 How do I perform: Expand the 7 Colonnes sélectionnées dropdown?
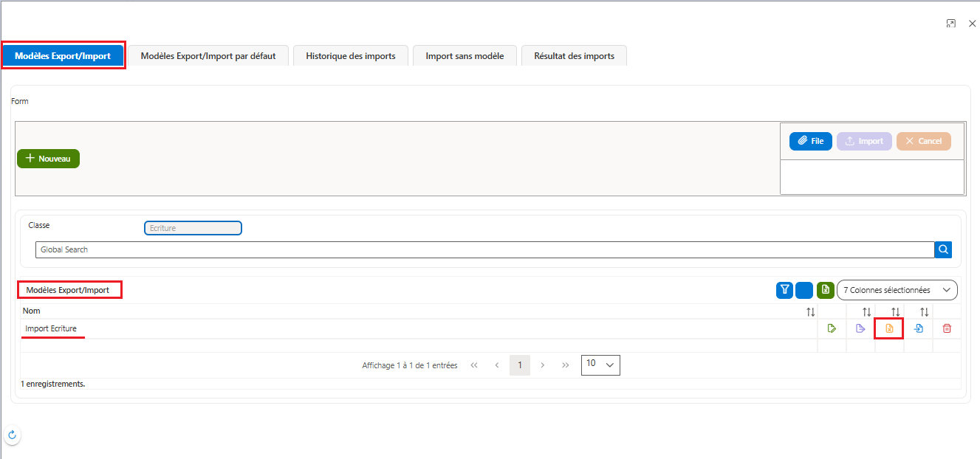click(x=897, y=290)
